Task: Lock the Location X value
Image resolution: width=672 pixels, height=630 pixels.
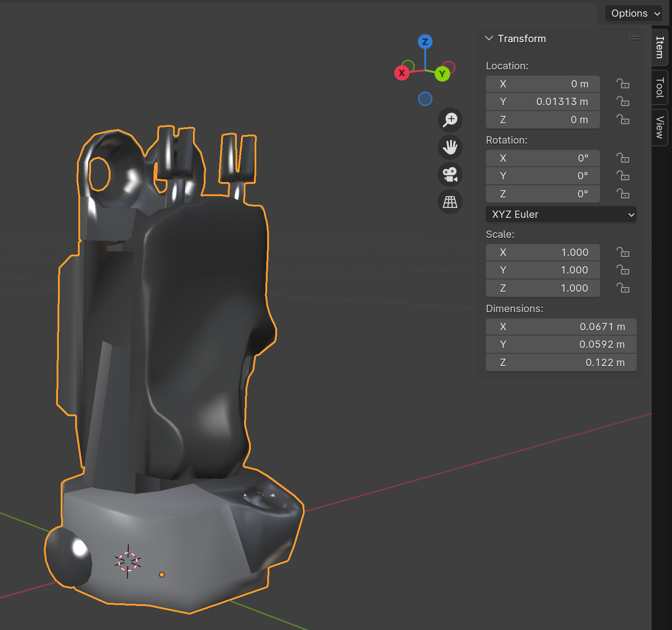Action: coord(623,84)
